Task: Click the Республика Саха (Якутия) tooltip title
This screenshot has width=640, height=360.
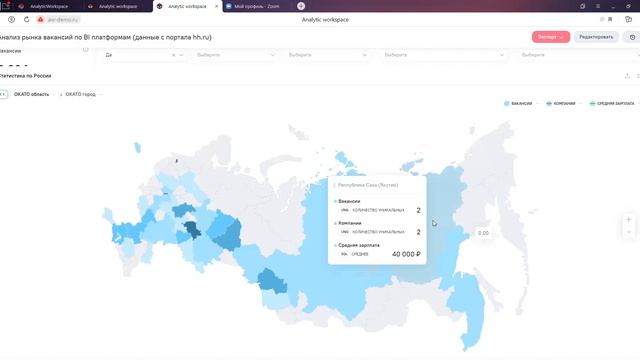Action: point(368,185)
